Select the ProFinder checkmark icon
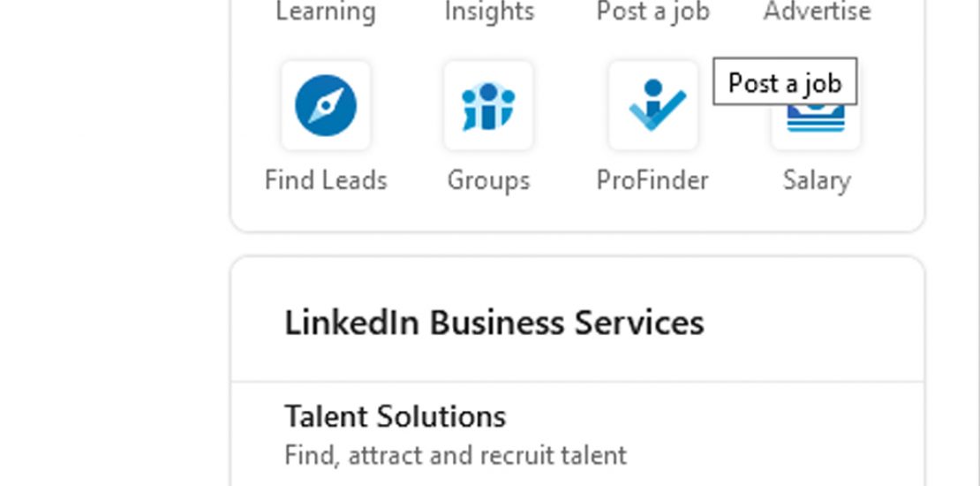 tap(652, 106)
